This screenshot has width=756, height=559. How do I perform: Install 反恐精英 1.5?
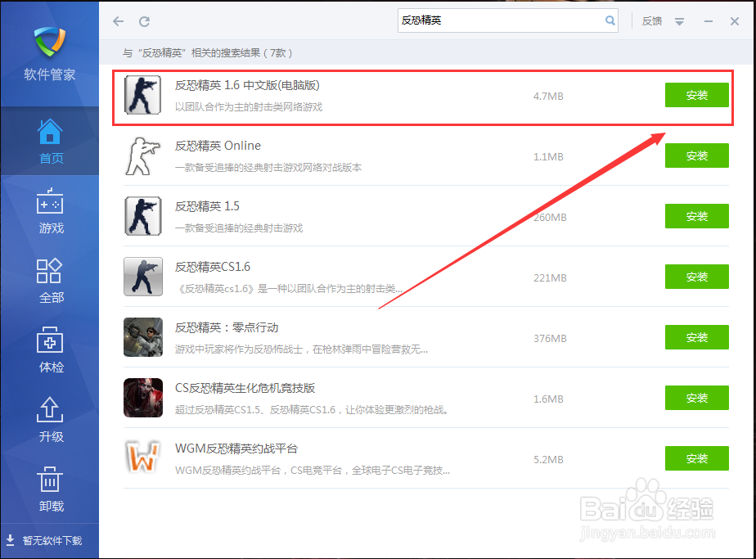click(x=697, y=216)
